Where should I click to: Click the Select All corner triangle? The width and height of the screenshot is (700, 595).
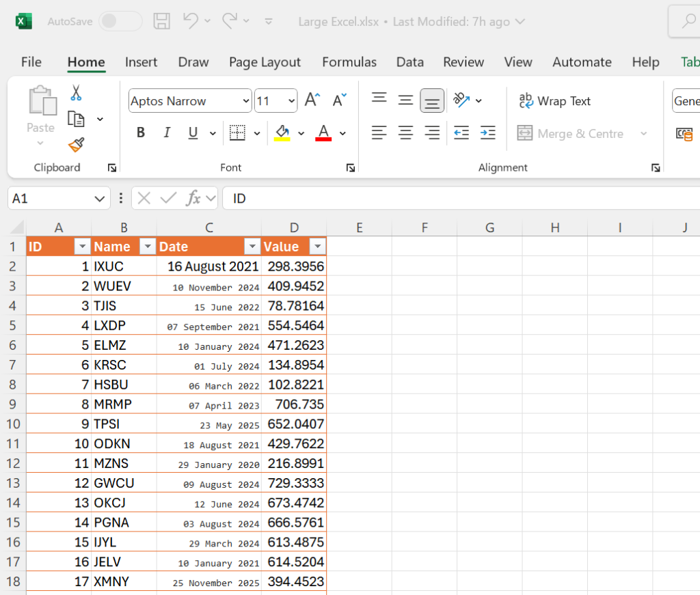(17, 227)
